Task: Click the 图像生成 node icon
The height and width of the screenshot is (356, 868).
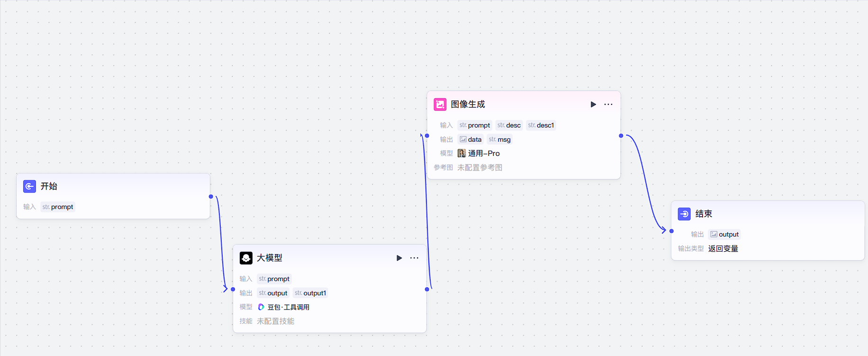Action: tap(440, 104)
